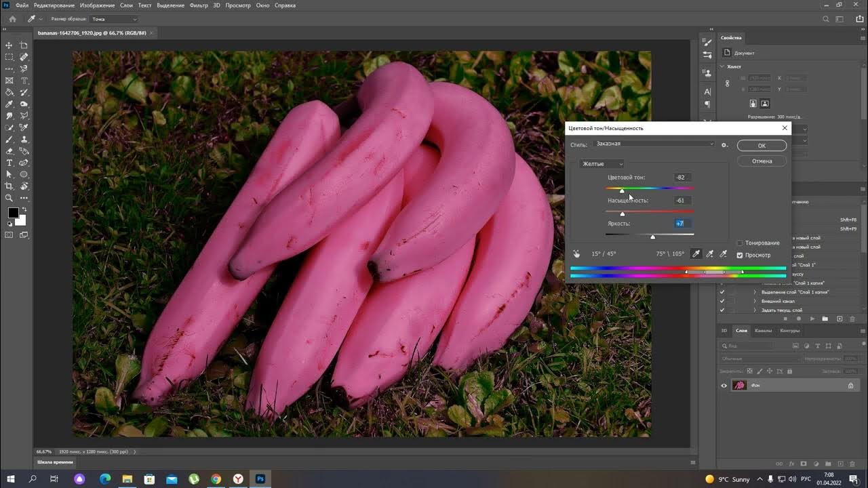Reset default foreground and background colors
Image resolution: width=868 pixels, height=488 pixels.
[9, 224]
